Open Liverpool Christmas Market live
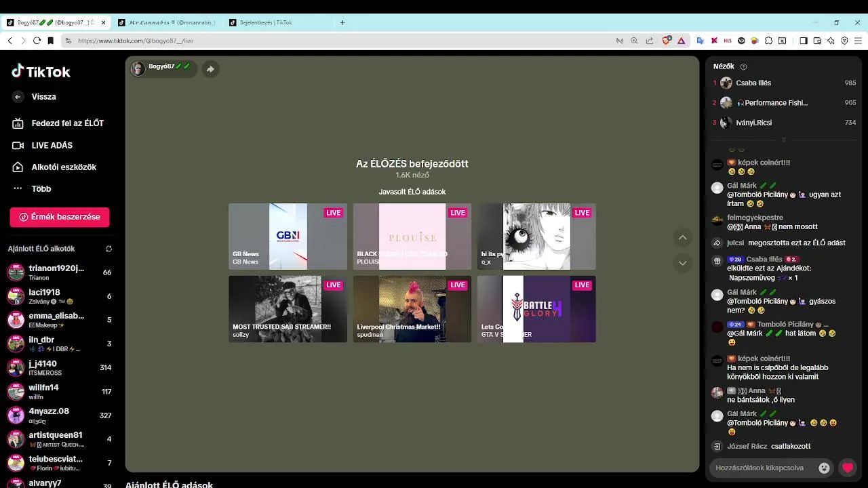Image resolution: width=868 pixels, height=488 pixels. click(412, 309)
